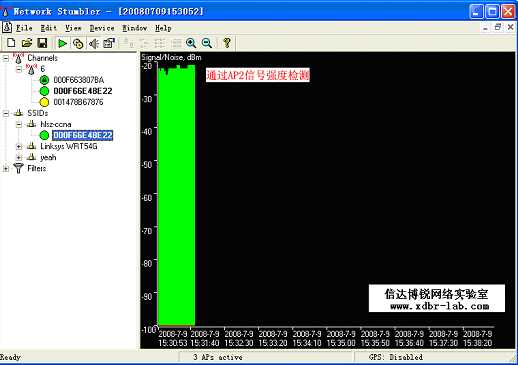This screenshot has width=518, height=365.
Task: Click the -50 label on the dBm axis
Action: [147, 165]
